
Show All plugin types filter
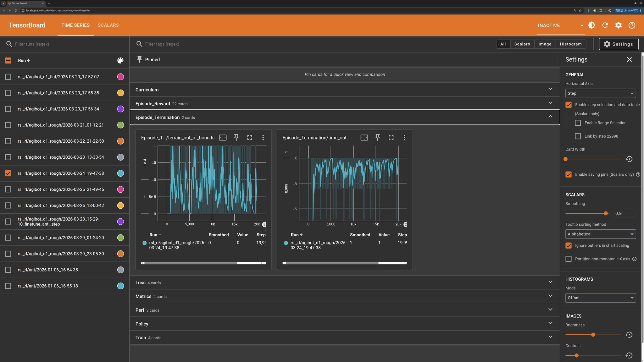point(503,44)
